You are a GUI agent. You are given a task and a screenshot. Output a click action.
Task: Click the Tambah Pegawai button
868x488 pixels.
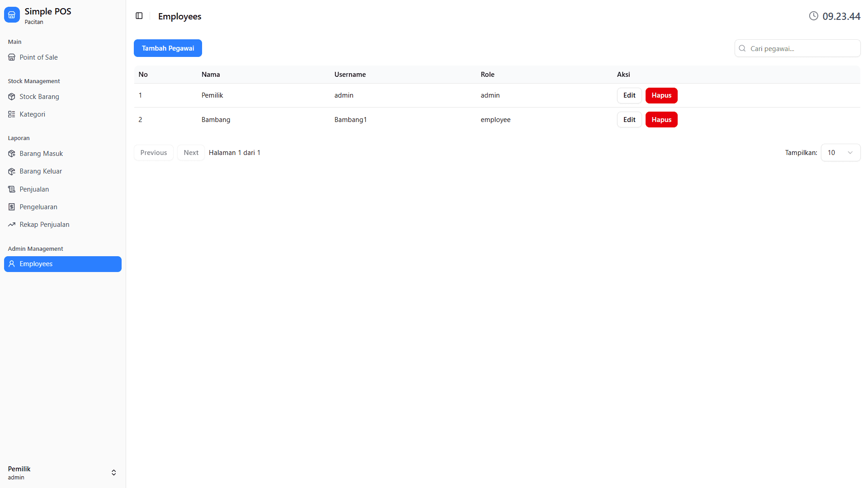tap(168, 48)
